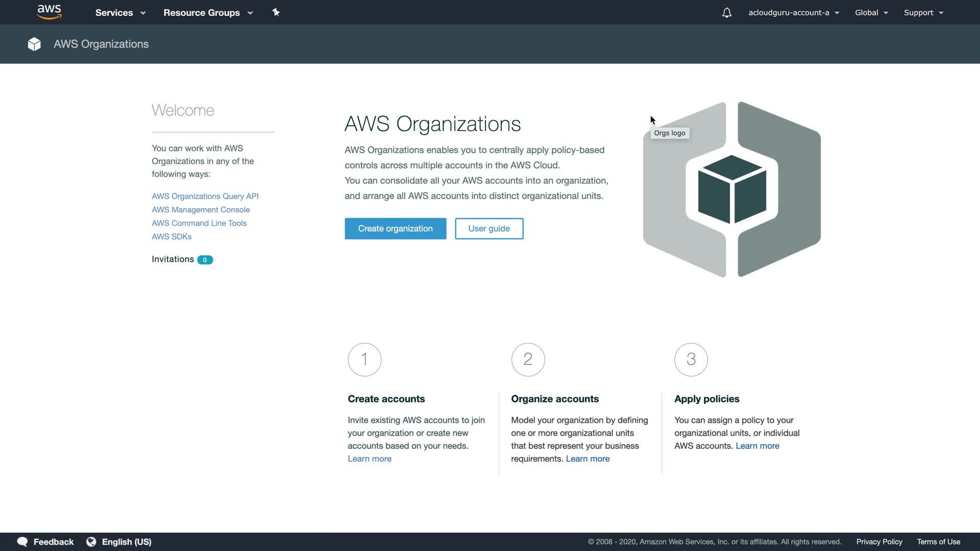
Task: Open the acloudguru-account-a account dropdown
Action: click(793, 13)
